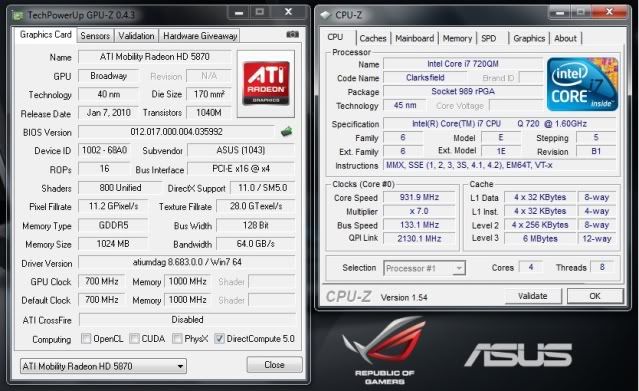
Task: Click the camera screenshot icon in GPU-Z
Action: [292, 35]
